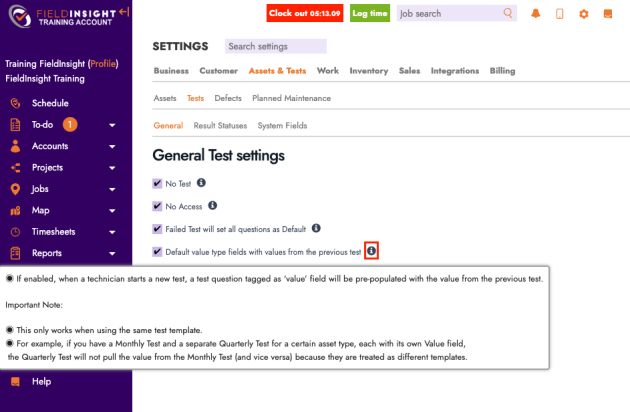Image resolution: width=630 pixels, height=412 pixels.
Task: Click the Clock out button
Action: [305, 13]
